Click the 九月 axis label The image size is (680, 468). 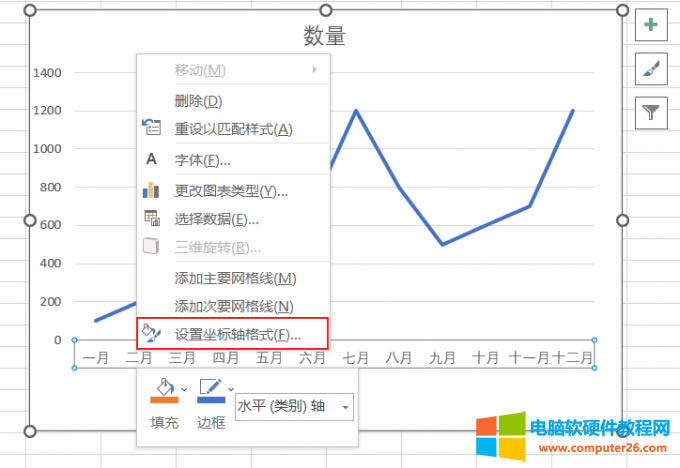[x=442, y=358]
